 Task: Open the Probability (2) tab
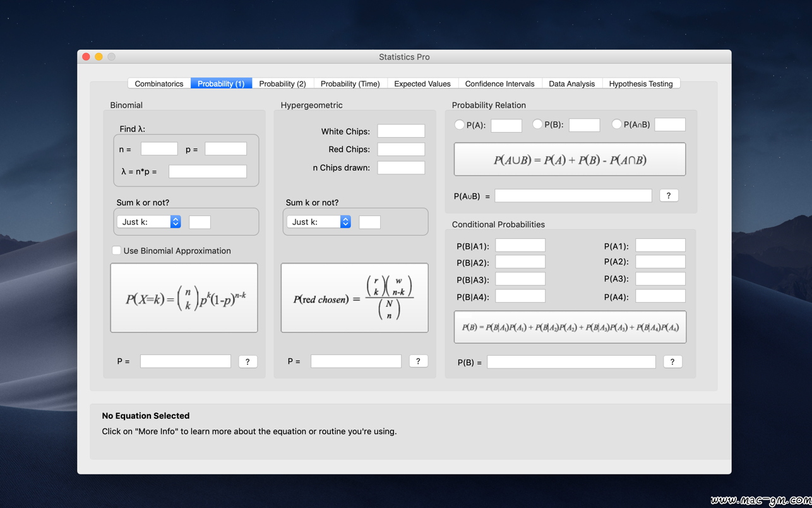pyautogui.click(x=282, y=83)
